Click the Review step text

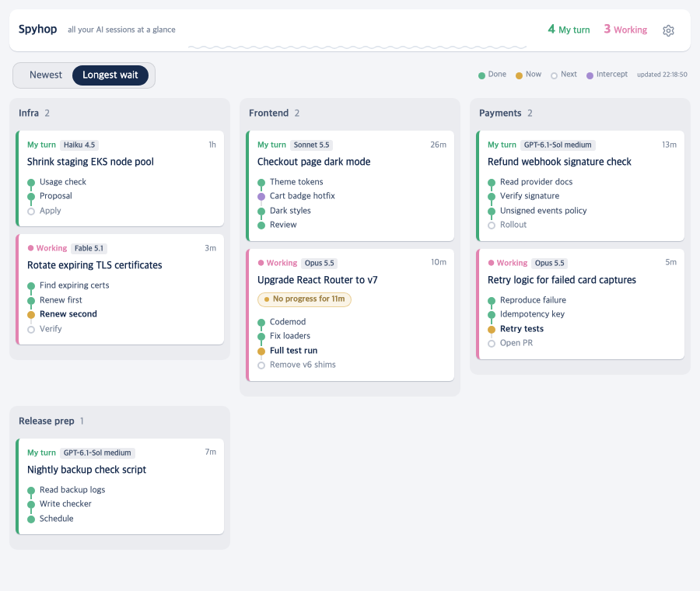pos(283,225)
